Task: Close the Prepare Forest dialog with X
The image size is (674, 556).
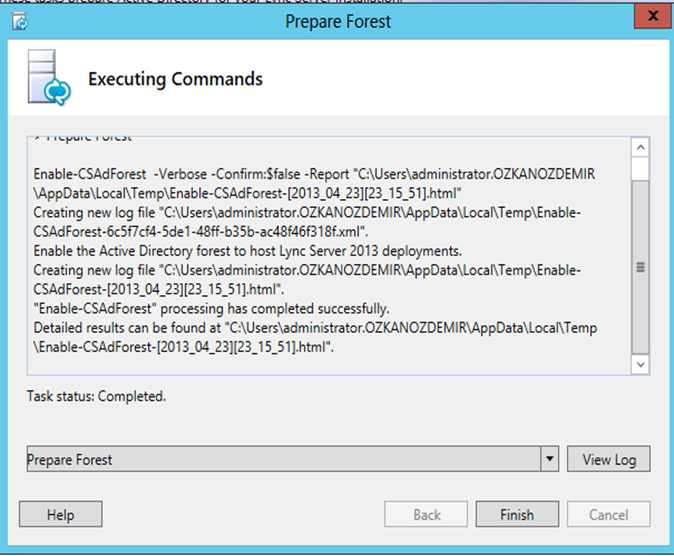Action: (x=653, y=16)
